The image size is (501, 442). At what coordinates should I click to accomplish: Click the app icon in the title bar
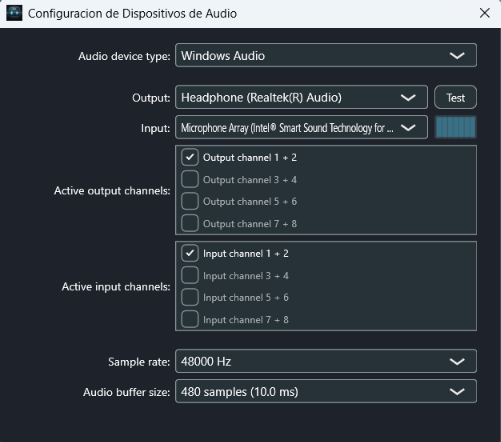pyautogui.click(x=14, y=13)
